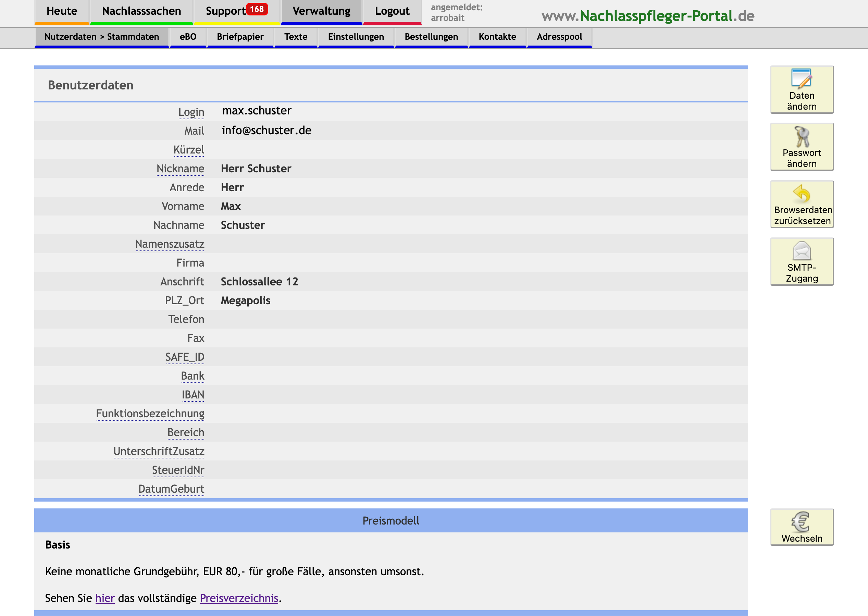Switch to the Verwaltung tab
Viewport: 868px width, 616px height.
click(x=321, y=11)
